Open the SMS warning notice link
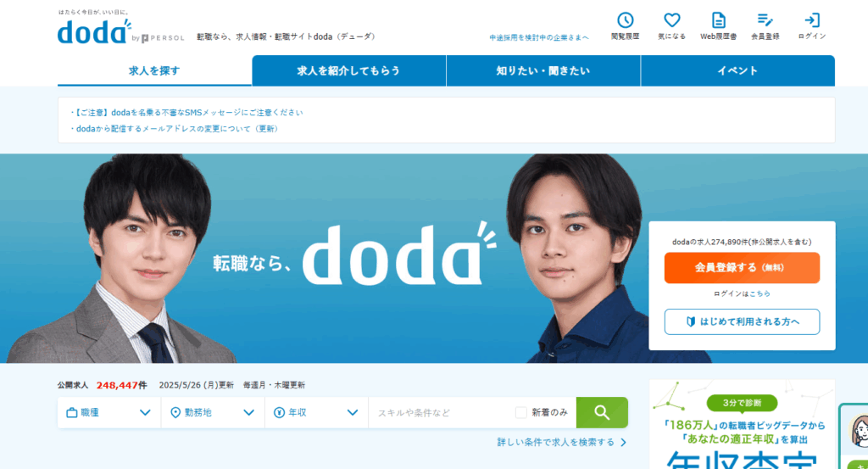The image size is (868, 469). coord(187,113)
